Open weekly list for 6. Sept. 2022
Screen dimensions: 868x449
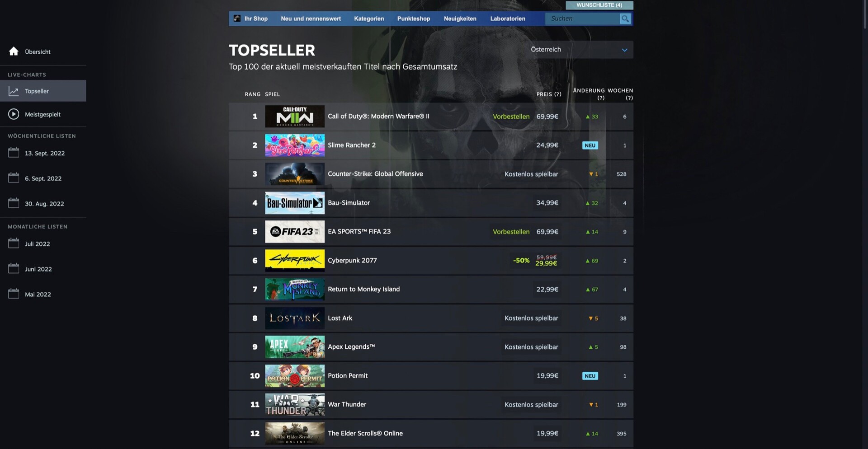(43, 178)
